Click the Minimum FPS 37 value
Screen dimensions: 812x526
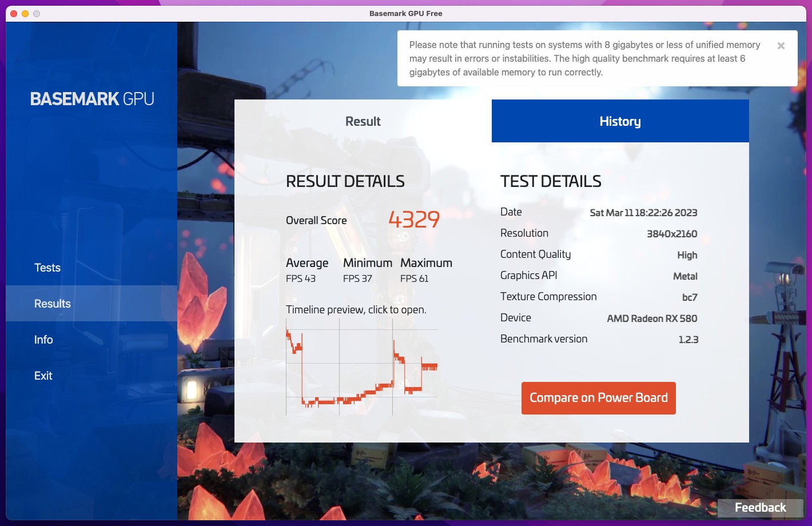(x=357, y=278)
